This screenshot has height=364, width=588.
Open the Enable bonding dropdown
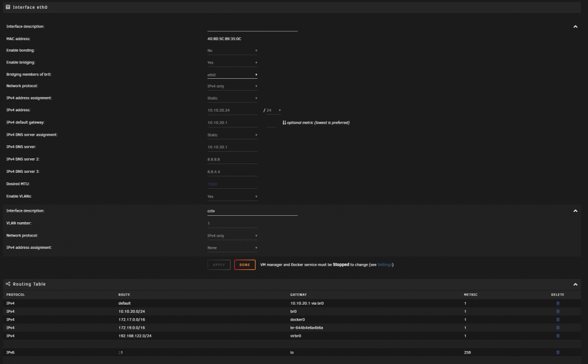pyautogui.click(x=232, y=51)
